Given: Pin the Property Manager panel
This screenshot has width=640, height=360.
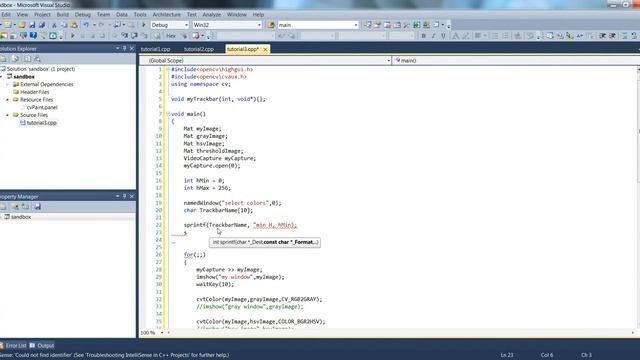Looking at the screenshot, I should 124,196.
